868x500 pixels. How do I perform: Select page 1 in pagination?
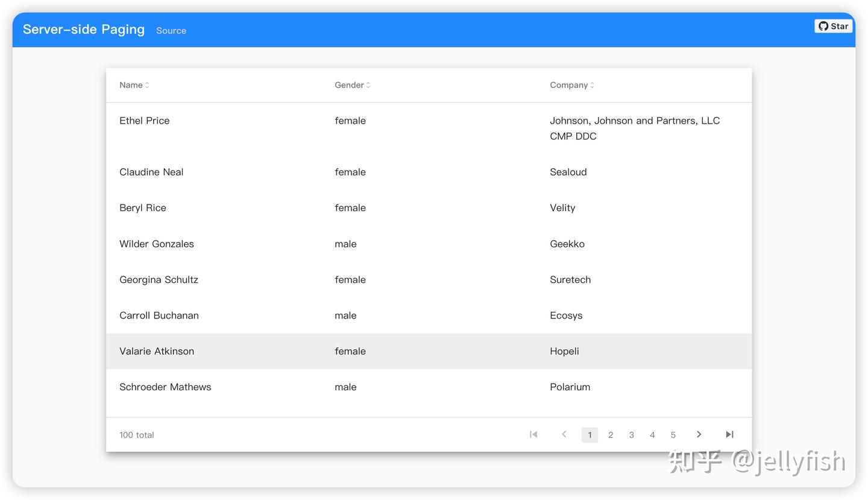click(590, 435)
